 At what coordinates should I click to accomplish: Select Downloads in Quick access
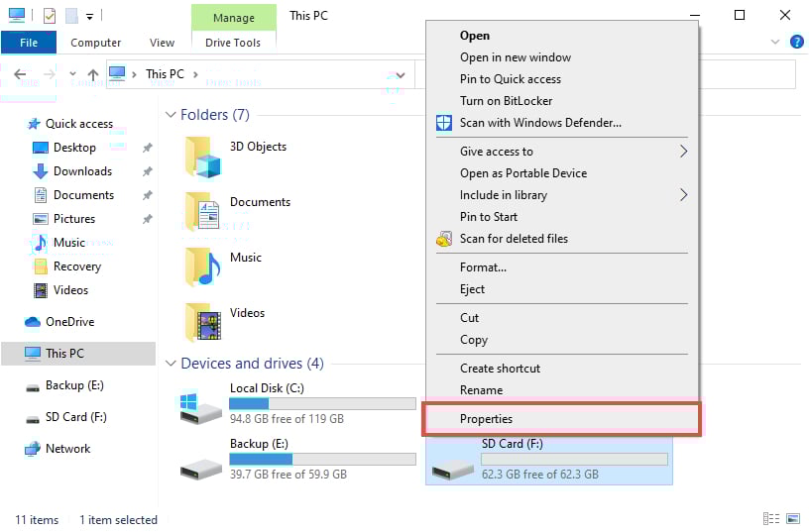(81, 171)
